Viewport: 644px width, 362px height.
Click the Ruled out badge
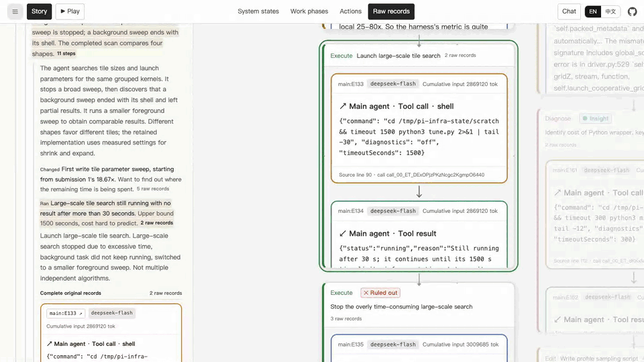[x=380, y=293]
